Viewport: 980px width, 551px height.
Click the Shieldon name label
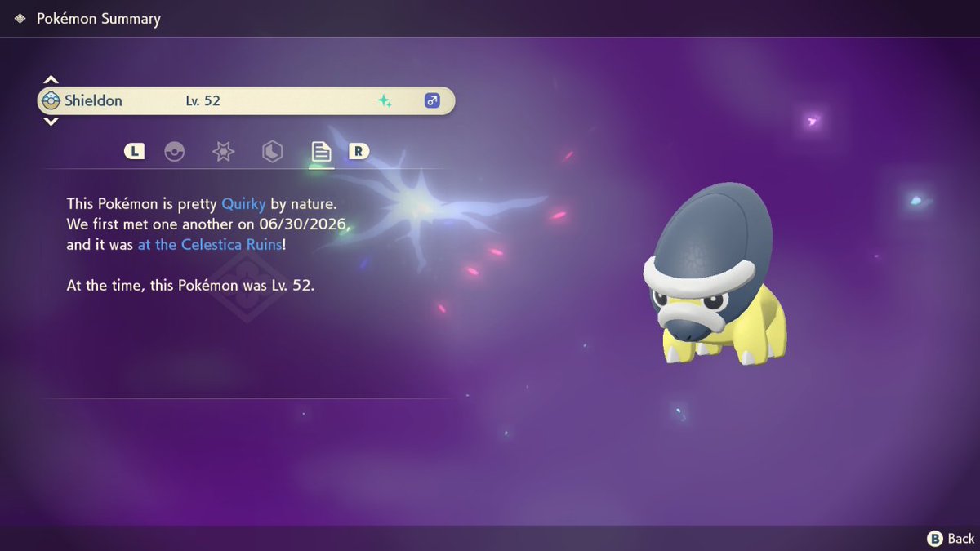93,101
